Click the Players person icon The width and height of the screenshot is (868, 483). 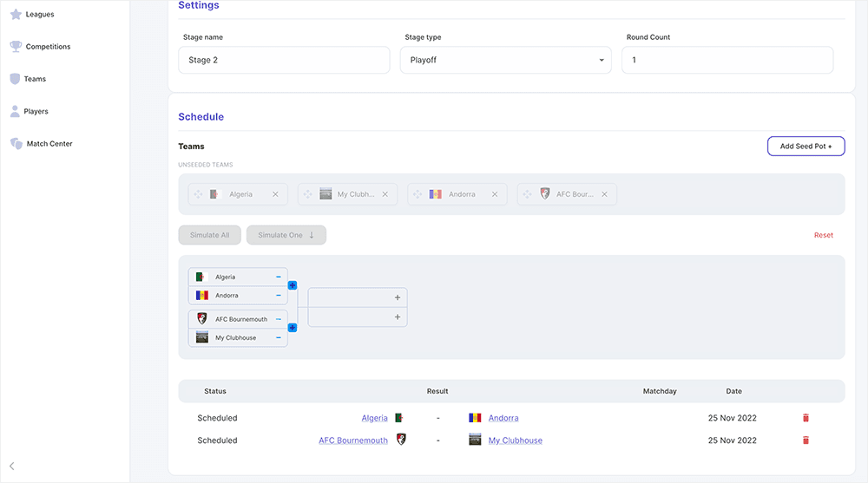(x=16, y=111)
